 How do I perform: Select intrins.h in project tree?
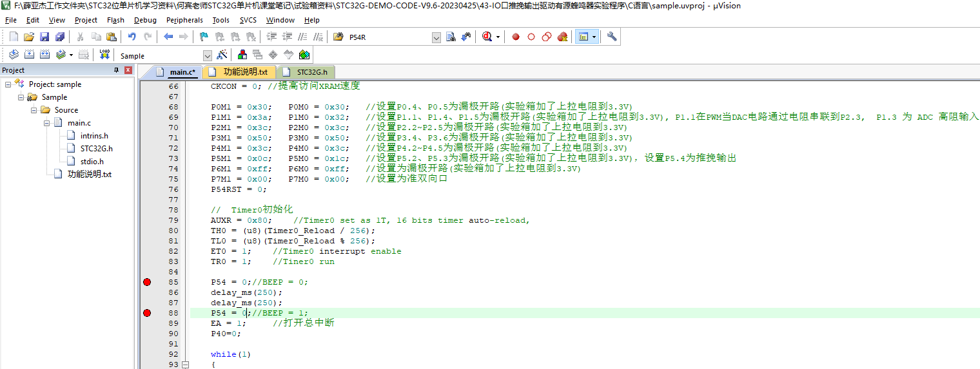pyautogui.click(x=94, y=136)
